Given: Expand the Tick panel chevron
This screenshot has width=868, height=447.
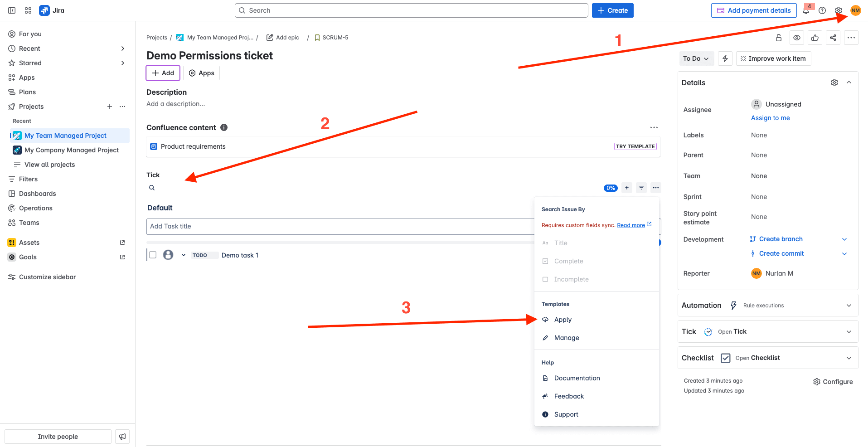Looking at the screenshot, I should coord(849,332).
